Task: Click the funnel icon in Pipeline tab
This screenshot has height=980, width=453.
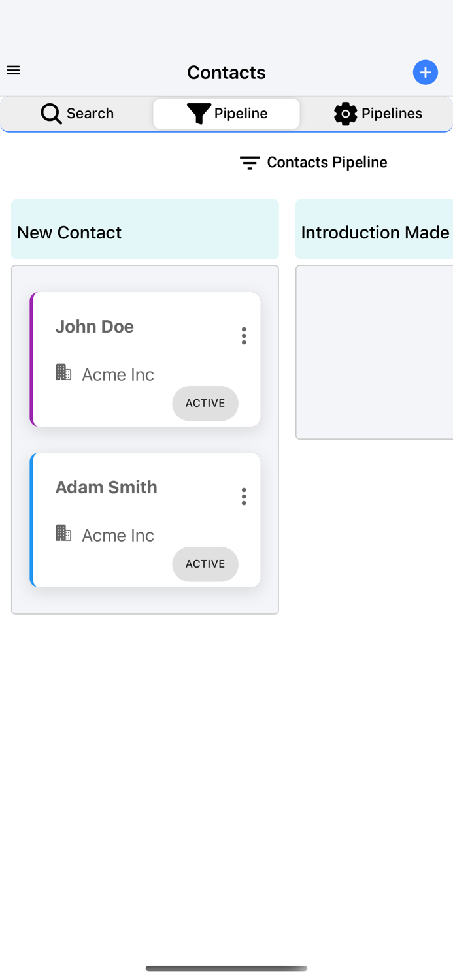Action: tap(199, 114)
